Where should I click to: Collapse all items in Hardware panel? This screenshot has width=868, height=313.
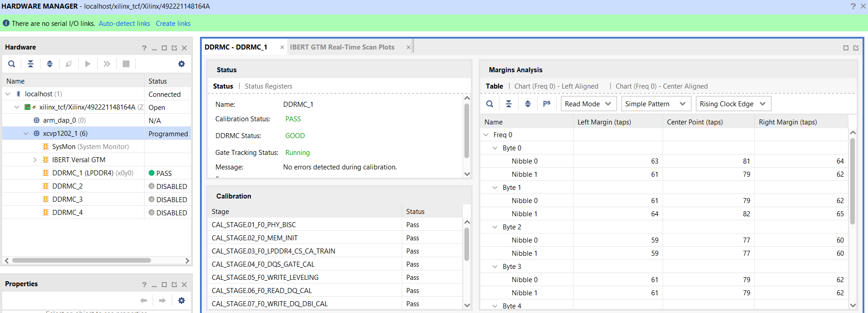pyautogui.click(x=30, y=64)
